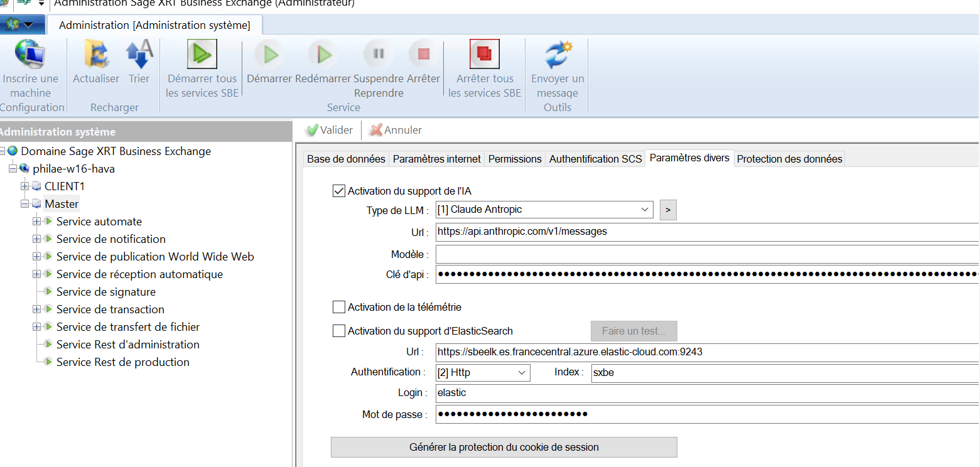Click the Valider button
The image size is (980, 467).
(x=330, y=130)
